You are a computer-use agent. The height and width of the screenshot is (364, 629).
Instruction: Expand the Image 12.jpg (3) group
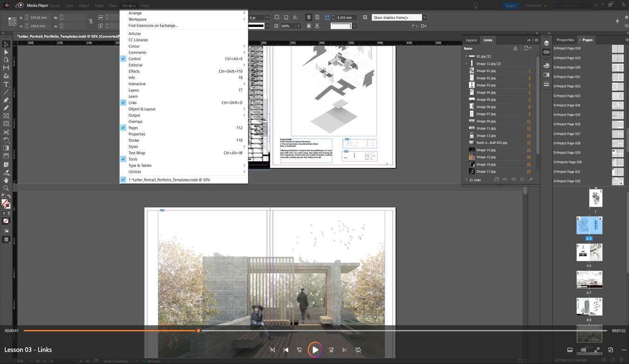[x=466, y=63]
